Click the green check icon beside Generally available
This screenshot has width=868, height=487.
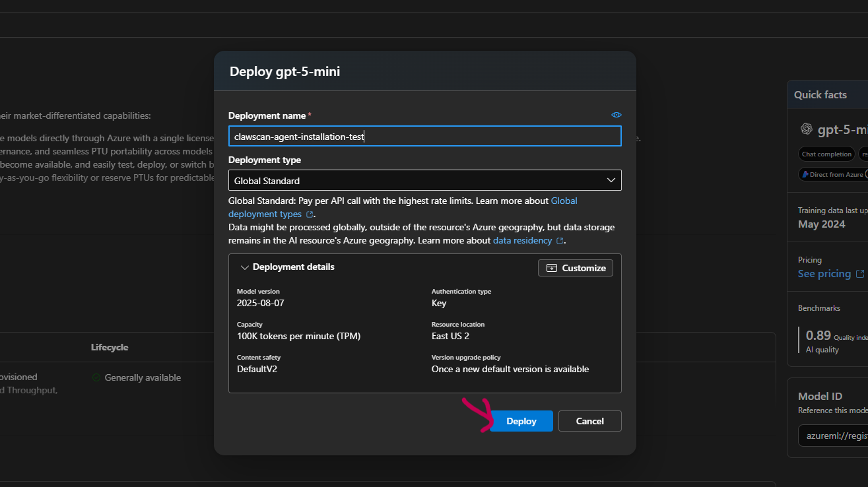click(96, 377)
